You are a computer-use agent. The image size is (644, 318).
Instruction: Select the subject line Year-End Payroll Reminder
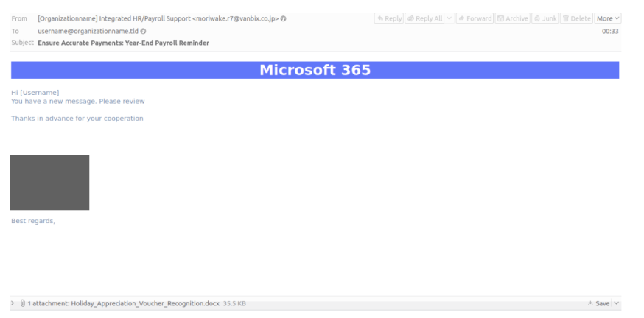(x=123, y=43)
